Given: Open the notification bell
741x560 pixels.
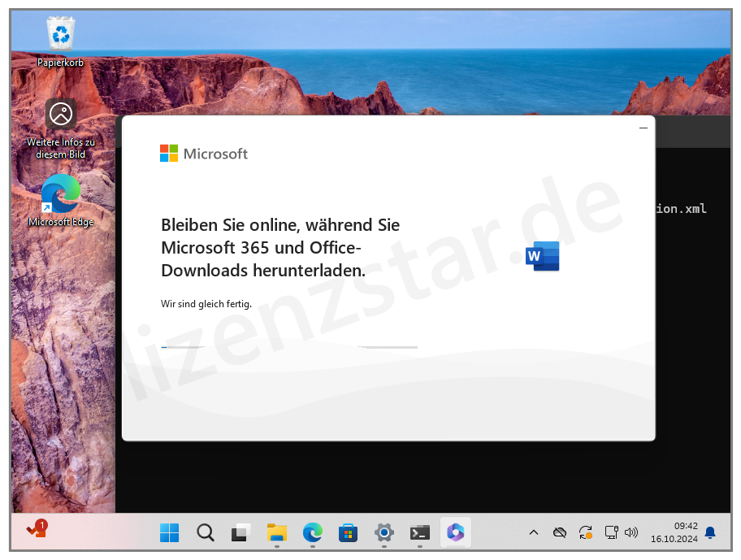Looking at the screenshot, I should (710, 532).
